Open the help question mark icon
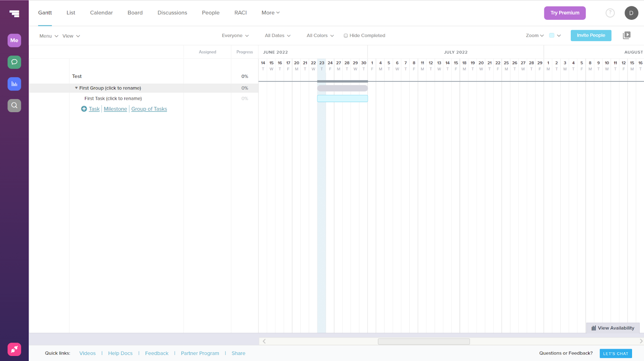This screenshot has height=361, width=644. pyautogui.click(x=610, y=13)
